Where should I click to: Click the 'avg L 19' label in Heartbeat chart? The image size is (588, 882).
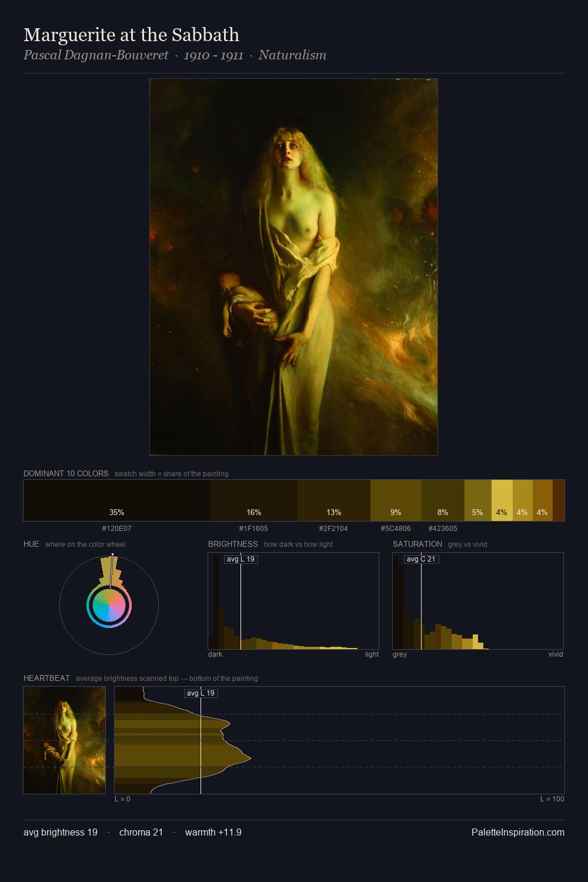tap(201, 693)
